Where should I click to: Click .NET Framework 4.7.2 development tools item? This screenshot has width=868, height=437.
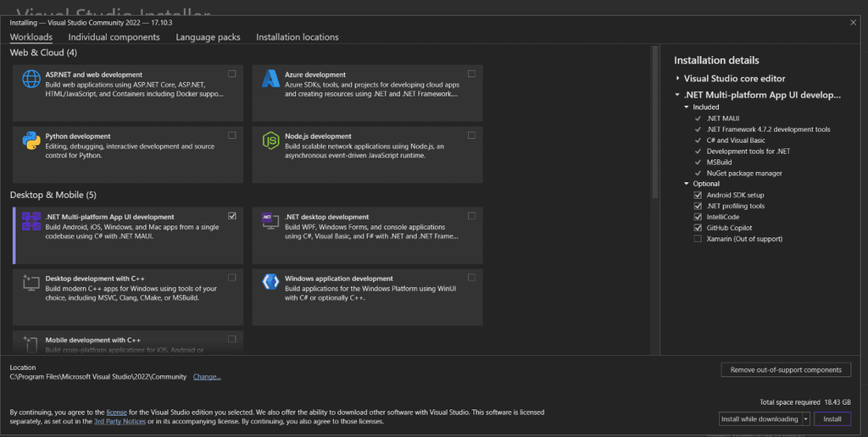coord(768,130)
